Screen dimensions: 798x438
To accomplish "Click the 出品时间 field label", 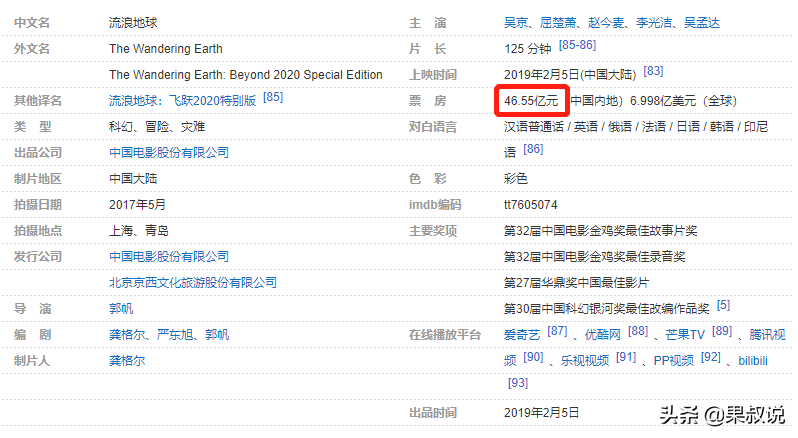I will (x=433, y=413).
